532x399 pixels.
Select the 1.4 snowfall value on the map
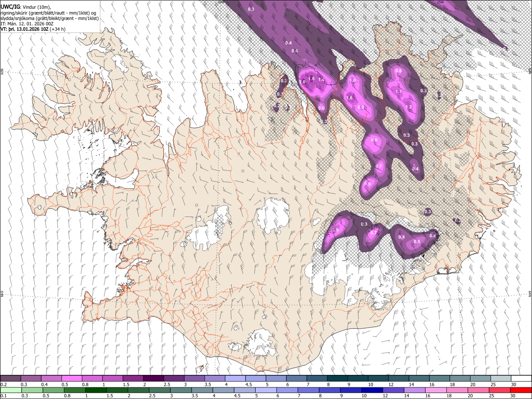321,80
